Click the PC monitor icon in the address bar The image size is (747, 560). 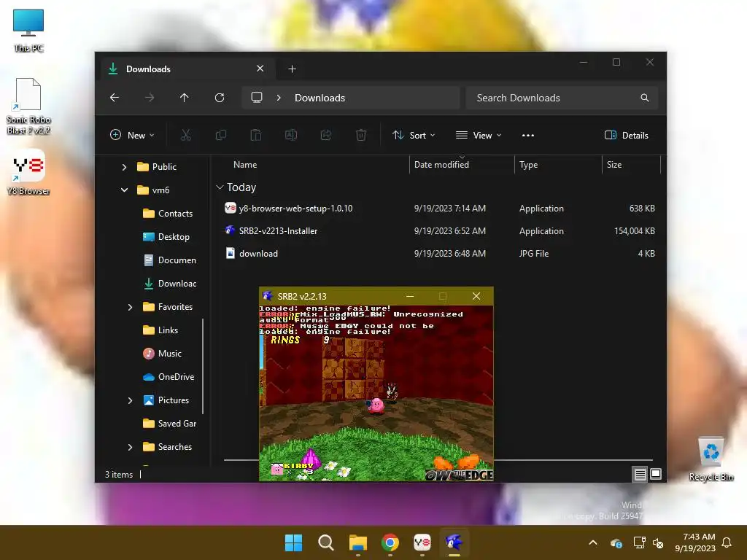[x=257, y=98]
